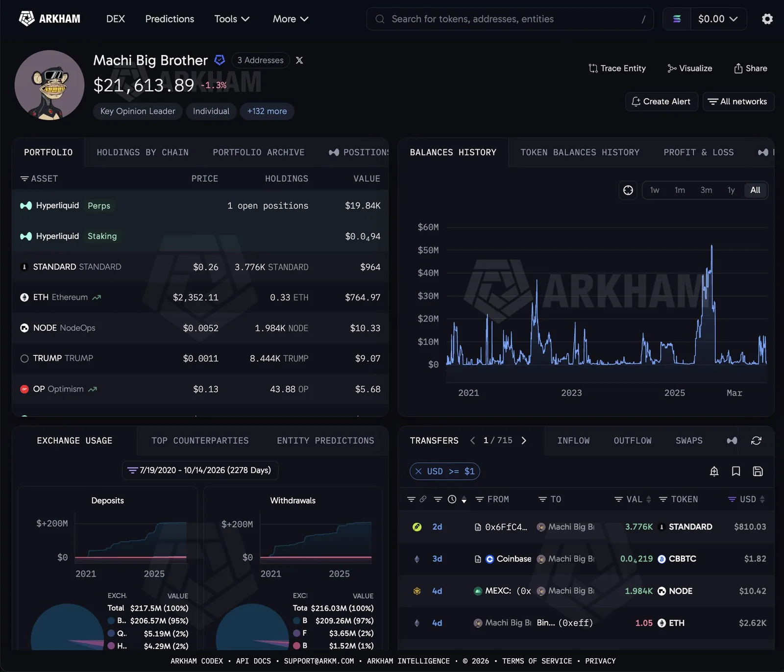Expand the +132 more tags
Viewport: 784px width, 672px height.
click(x=267, y=111)
